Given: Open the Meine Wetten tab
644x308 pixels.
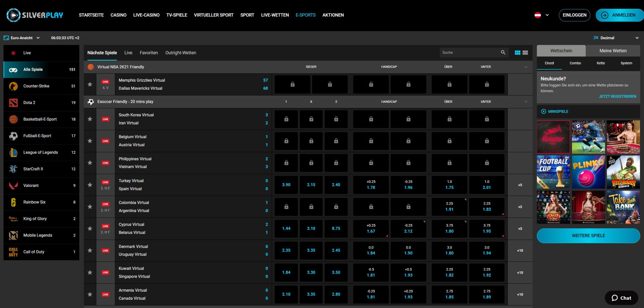Looking at the screenshot, I should [613, 51].
